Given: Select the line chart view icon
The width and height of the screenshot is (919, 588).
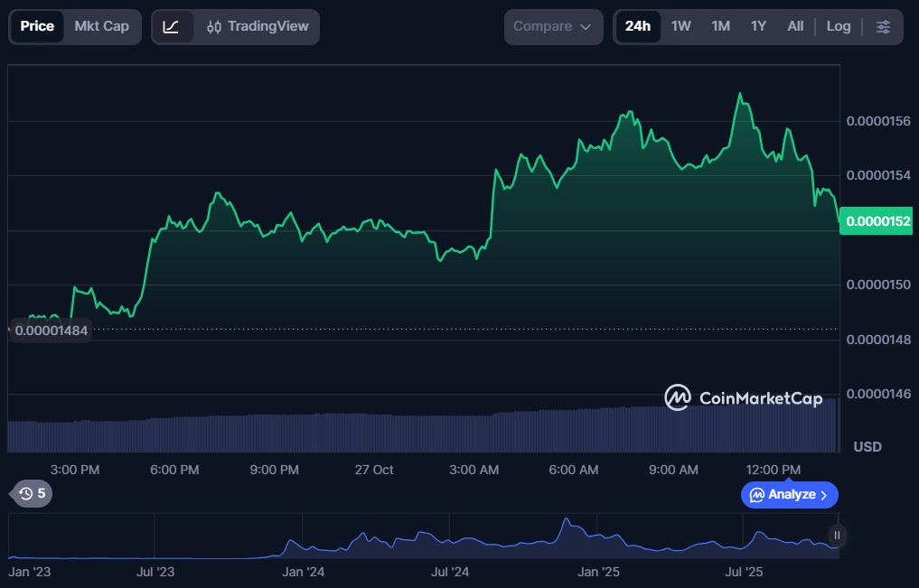Looking at the screenshot, I should pos(172,27).
